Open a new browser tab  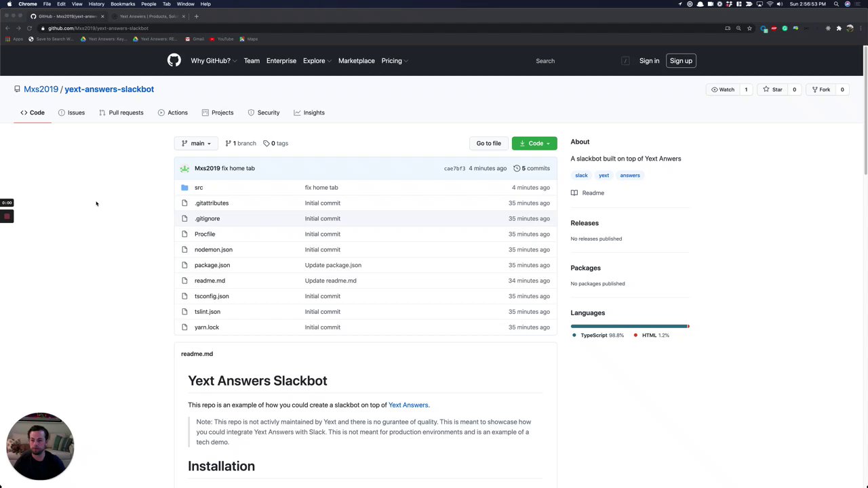pos(197,16)
